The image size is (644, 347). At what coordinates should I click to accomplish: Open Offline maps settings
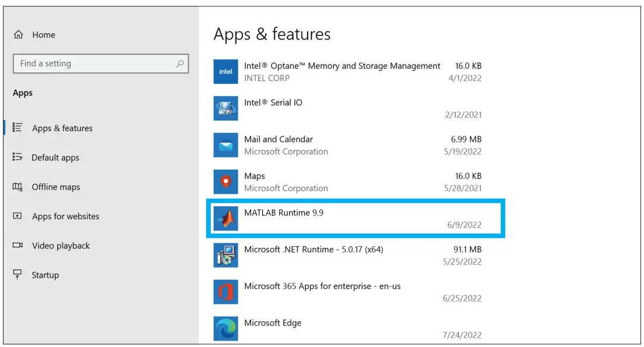55,187
